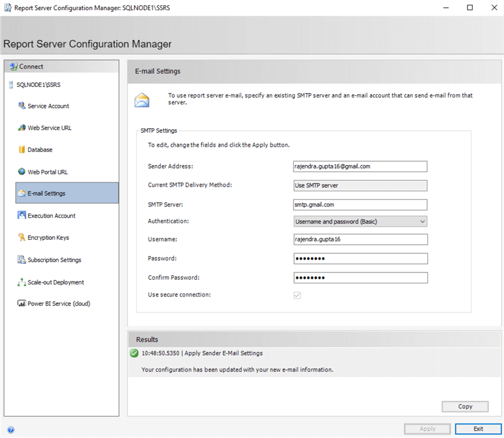This screenshot has height=438, width=504.
Task: Click the Power BI Service (cloud) icon
Action: (22, 304)
